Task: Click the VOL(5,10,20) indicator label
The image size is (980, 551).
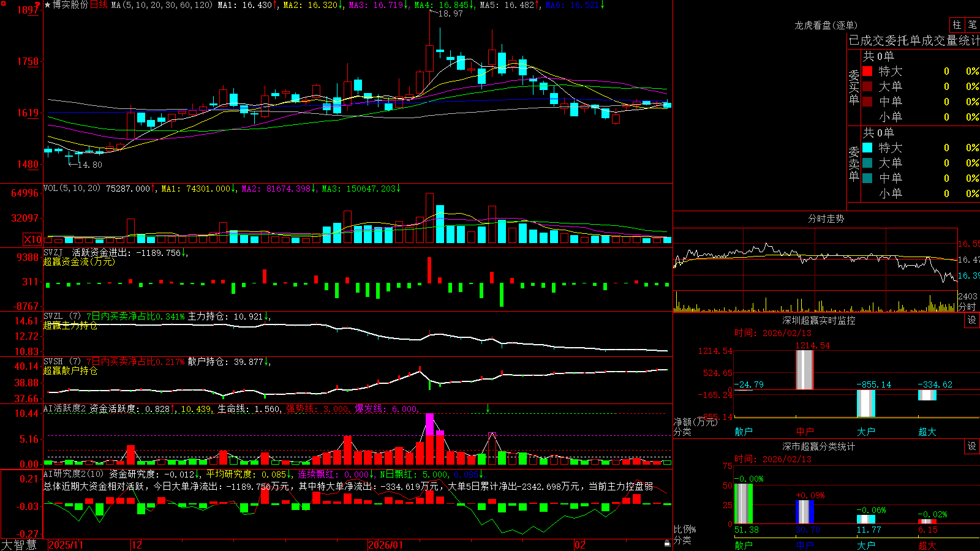Action: coord(72,189)
